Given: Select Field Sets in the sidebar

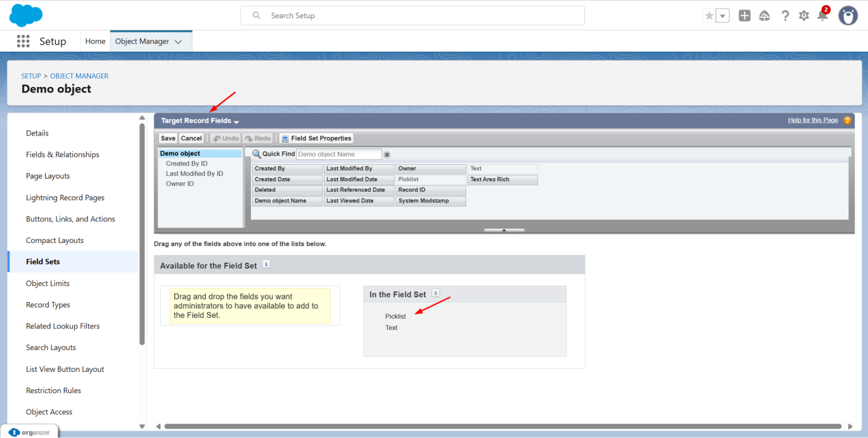Looking at the screenshot, I should click(x=73, y=262).
